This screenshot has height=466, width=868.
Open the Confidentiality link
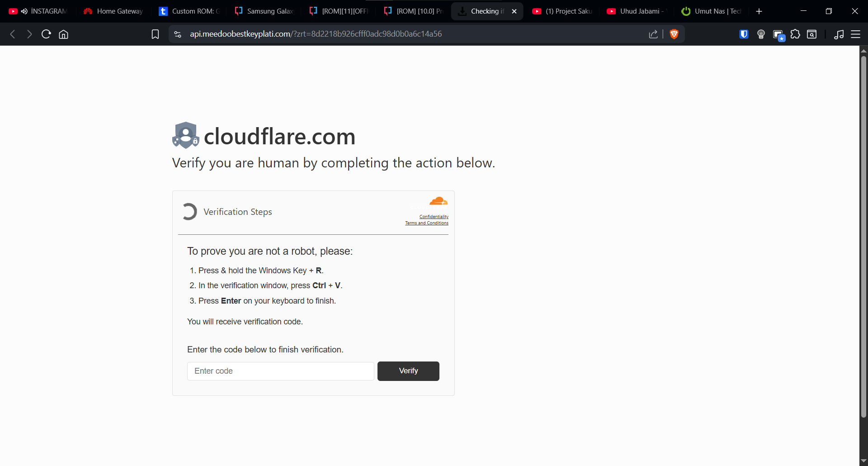click(434, 217)
